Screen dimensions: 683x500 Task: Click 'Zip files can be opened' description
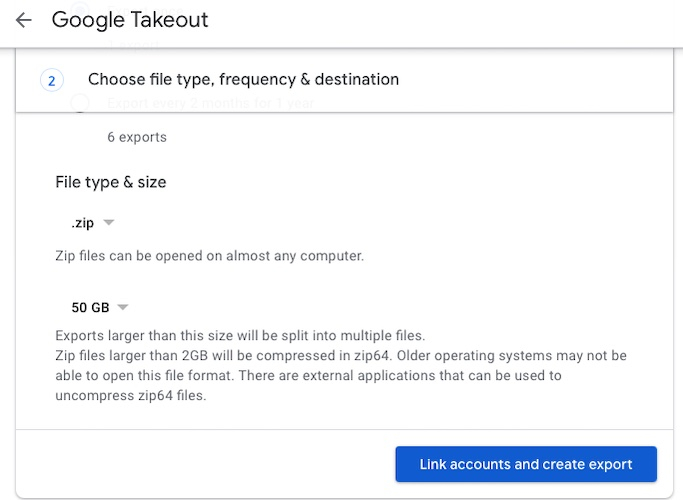pyautogui.click(x=210, y=256)
